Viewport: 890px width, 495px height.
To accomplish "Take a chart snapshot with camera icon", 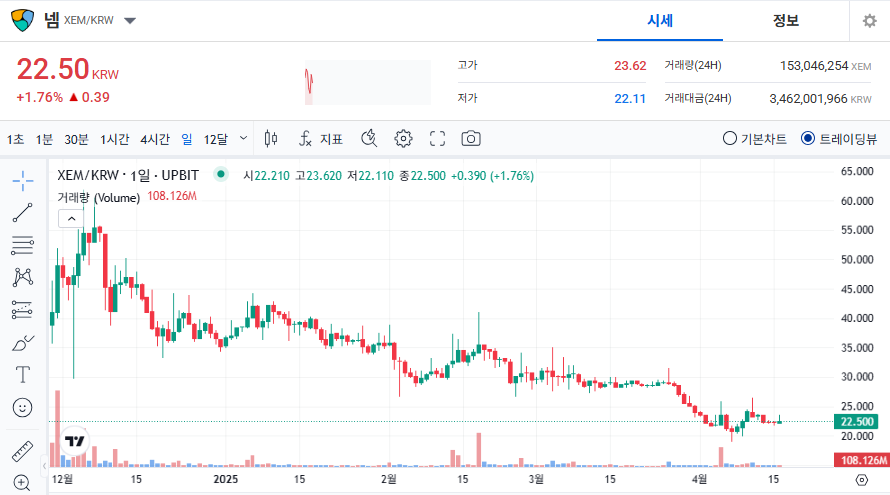I will pyautogui.click(x=471, y=139).
